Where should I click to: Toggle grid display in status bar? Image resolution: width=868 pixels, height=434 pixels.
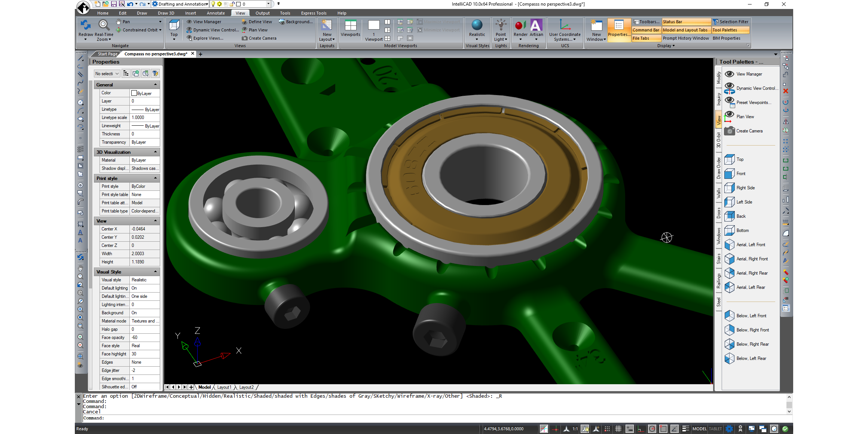coord(618,429)
